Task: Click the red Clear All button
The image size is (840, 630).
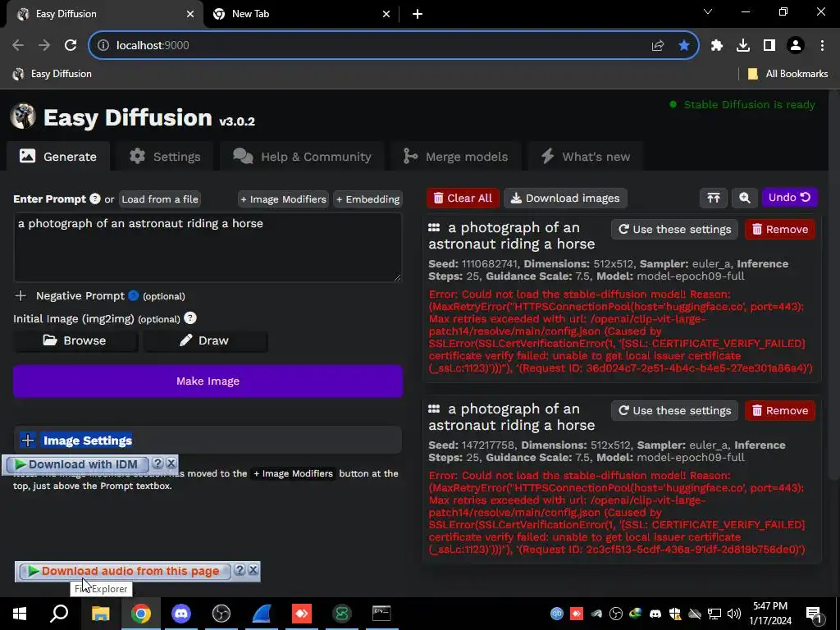Action: click(x=463, y=199)
